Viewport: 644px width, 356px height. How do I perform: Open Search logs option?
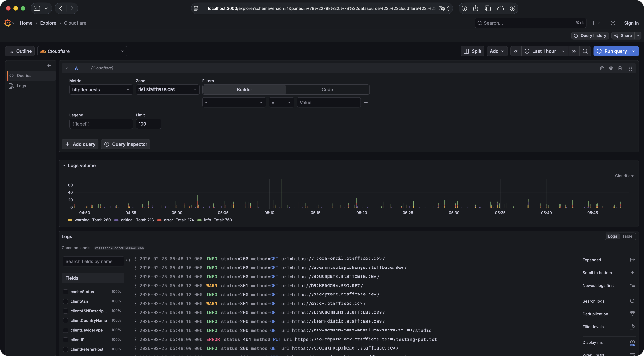(x=609, y=301)
